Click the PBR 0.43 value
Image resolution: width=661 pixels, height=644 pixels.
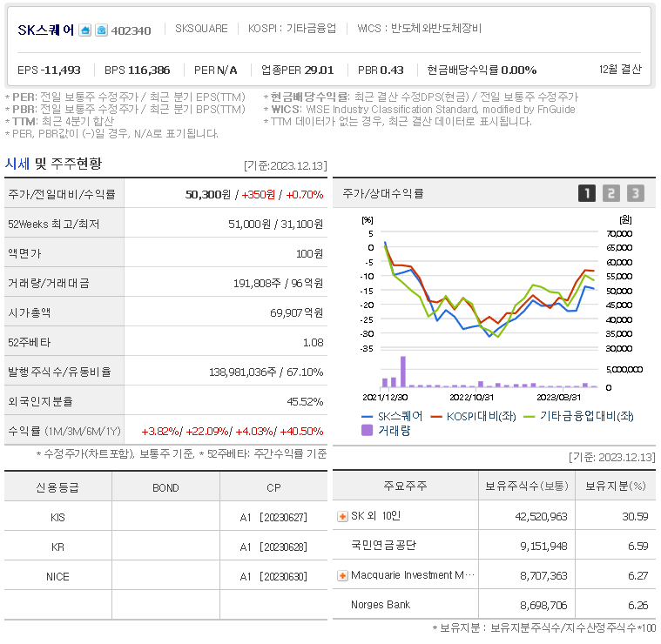click(x=381, y=70)
